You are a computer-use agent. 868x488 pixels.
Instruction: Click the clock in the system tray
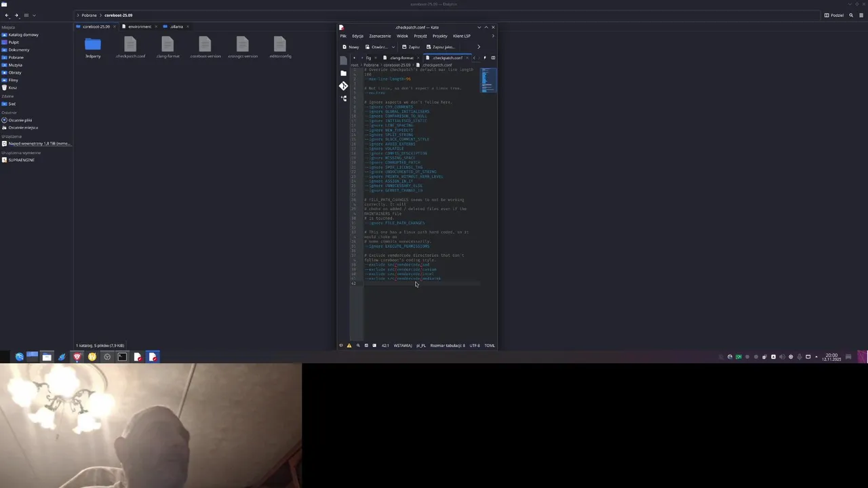click(x=831, y=357)
